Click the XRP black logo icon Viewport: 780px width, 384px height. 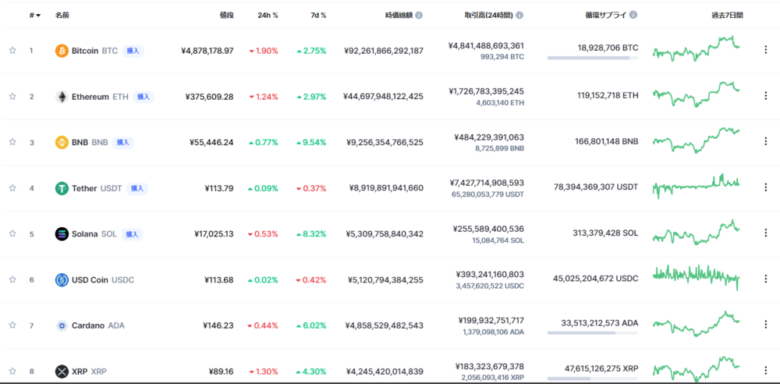tap(62, 371)
